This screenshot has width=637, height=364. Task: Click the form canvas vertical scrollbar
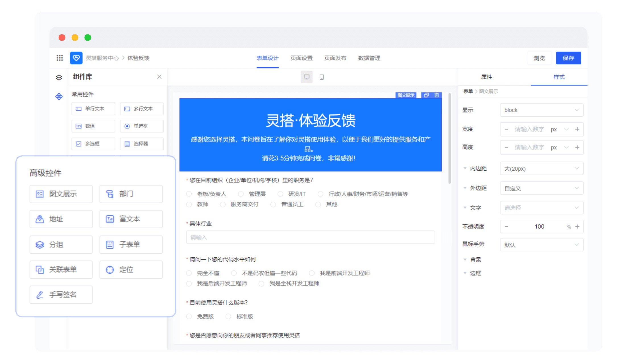[x=450, y=138]
